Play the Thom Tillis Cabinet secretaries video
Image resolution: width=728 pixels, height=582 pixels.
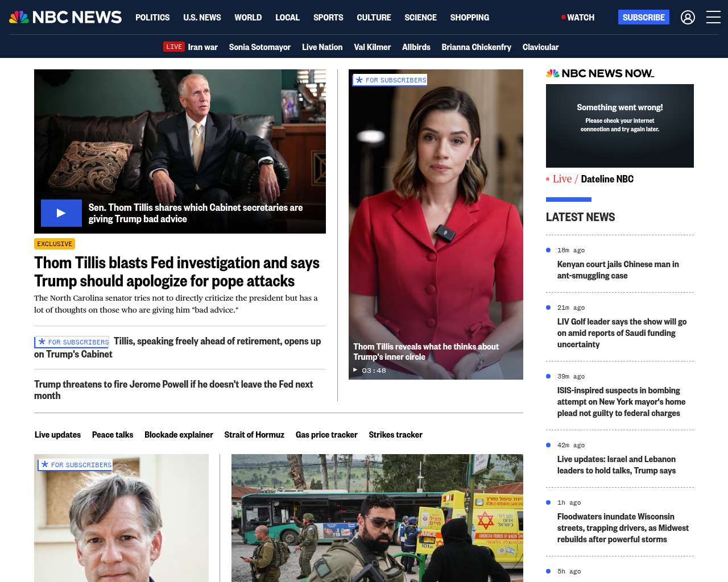(x=61, y=213)
